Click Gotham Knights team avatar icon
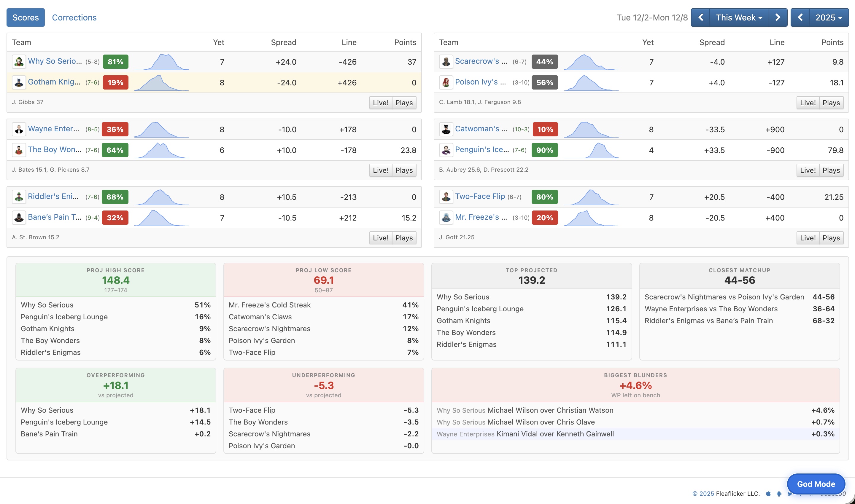The height and width of the screenshot is (504, 855). [19, 82]
